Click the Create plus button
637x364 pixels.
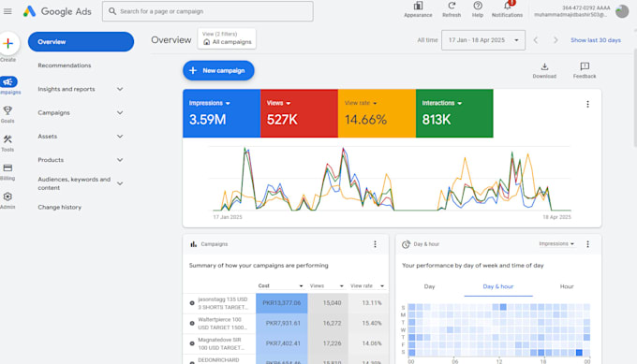click(x=8, y=43)
